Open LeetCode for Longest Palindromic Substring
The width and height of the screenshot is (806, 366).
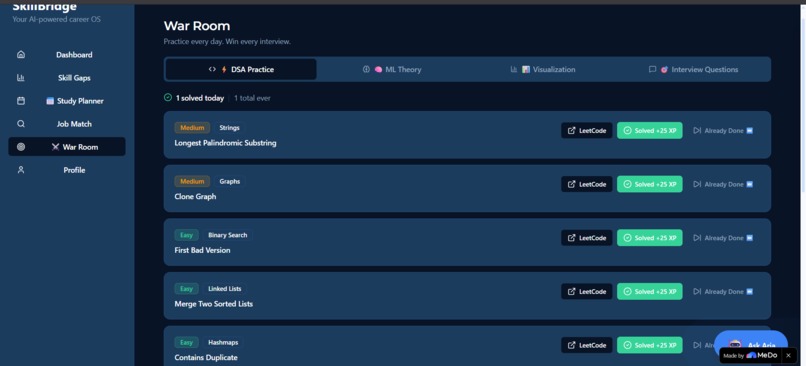(x=587, y=131)
